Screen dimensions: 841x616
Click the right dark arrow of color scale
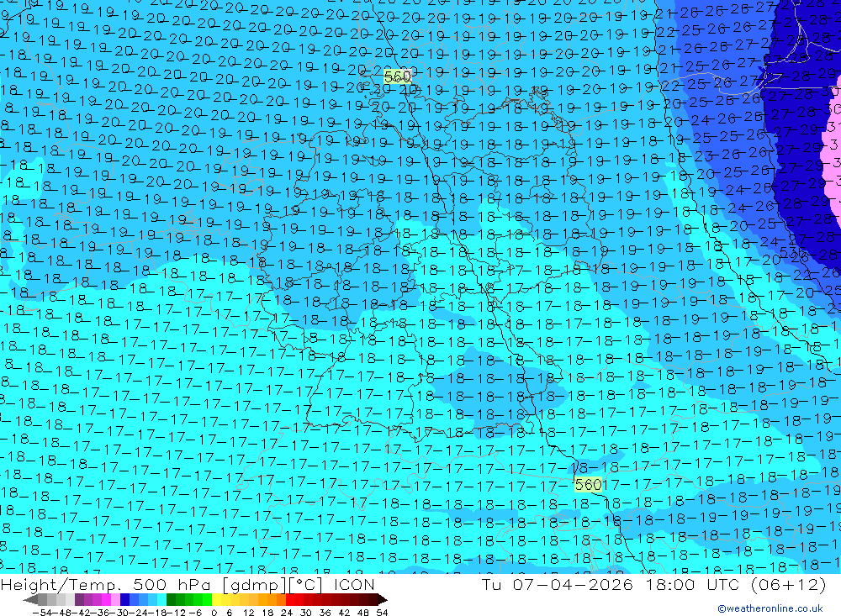coord(382,599)
